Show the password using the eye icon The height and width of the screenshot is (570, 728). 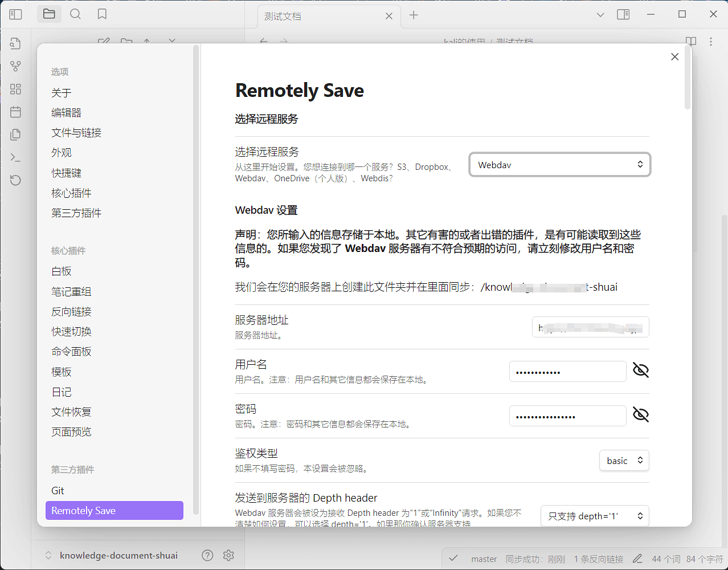(x=640, y=414)
